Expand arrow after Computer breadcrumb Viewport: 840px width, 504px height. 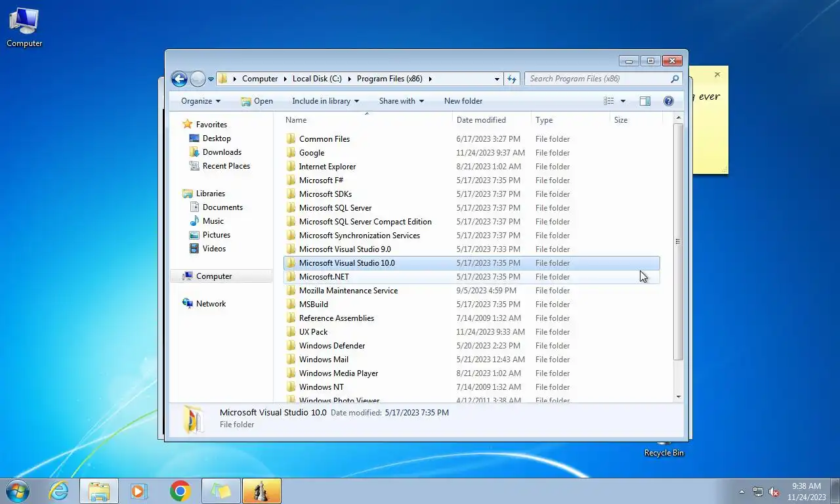click(x=285, y=79)
